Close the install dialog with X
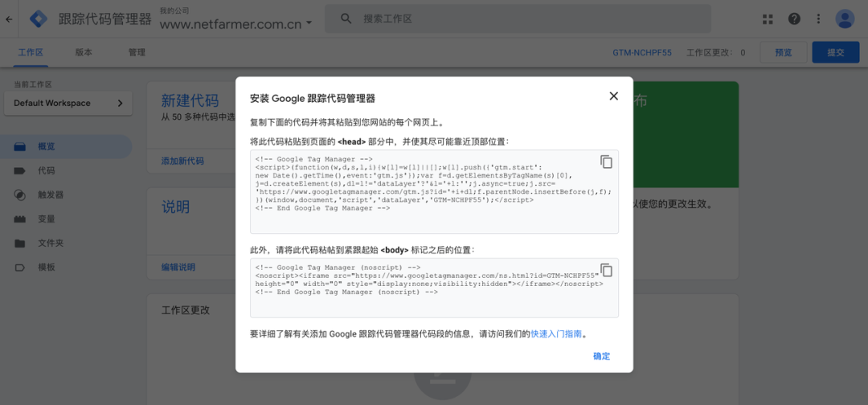Viewport: 868px width, 405px height. click(x=613, y=96)
